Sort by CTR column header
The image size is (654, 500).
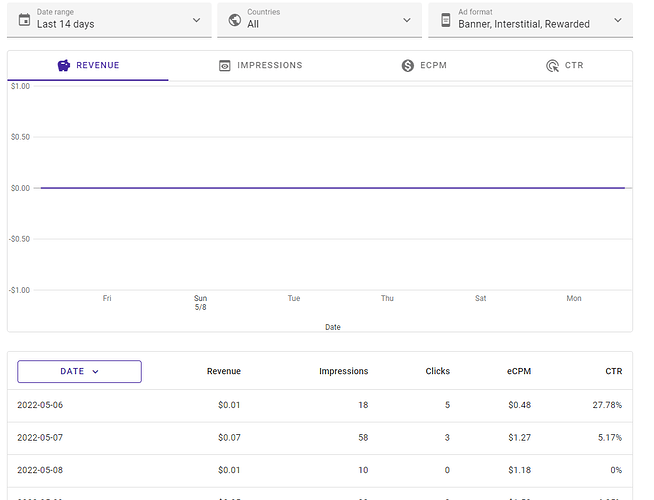click(614, 371)
